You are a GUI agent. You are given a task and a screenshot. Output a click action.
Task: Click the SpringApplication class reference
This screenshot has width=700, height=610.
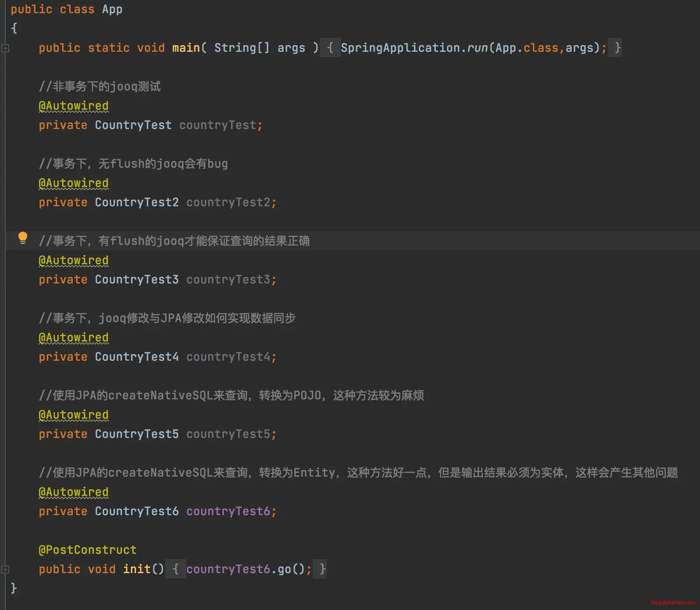(400, 48)
